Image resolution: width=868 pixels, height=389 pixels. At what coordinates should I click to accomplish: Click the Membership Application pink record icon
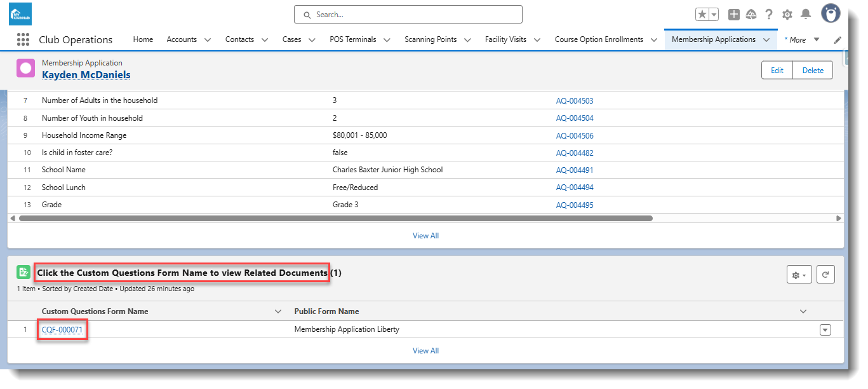[x=25, y=67]
